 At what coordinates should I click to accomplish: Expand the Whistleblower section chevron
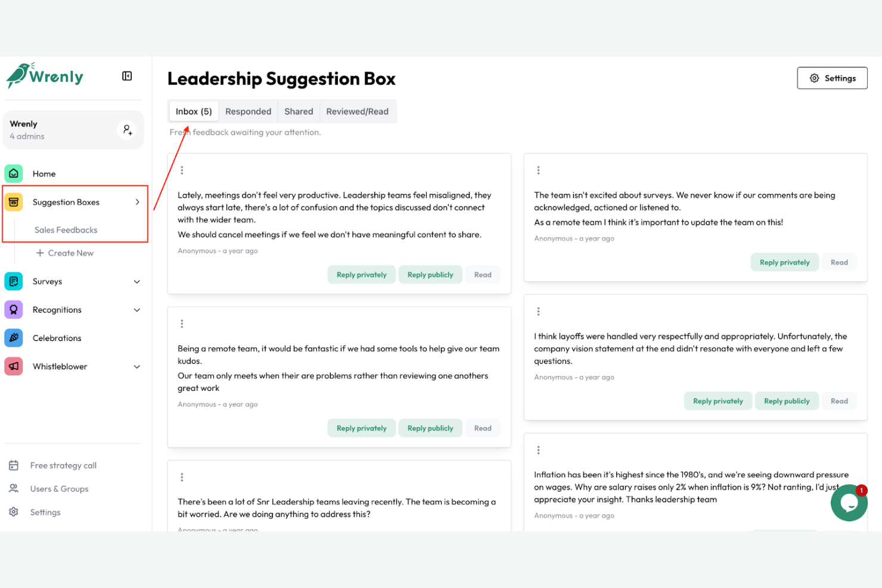pos(137,366)
